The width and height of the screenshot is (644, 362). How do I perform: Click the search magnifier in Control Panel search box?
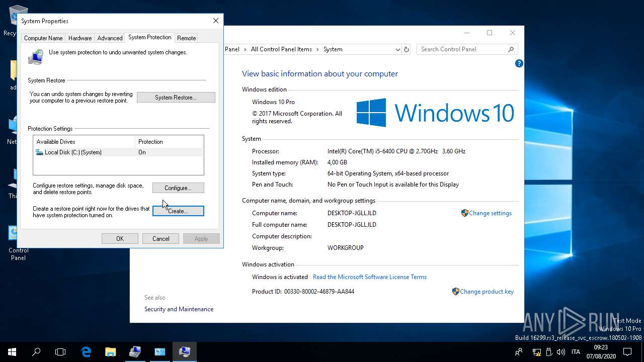click(x=511, y=49)
